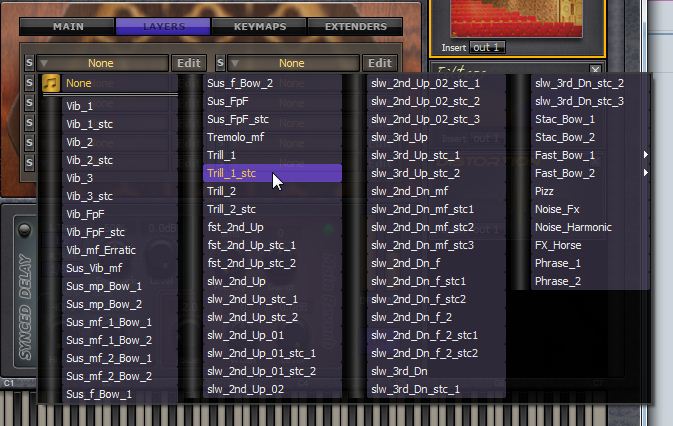Switch to the KEYMAPS tab
Viewport: 673px width, 426px height.
point(259,27)
